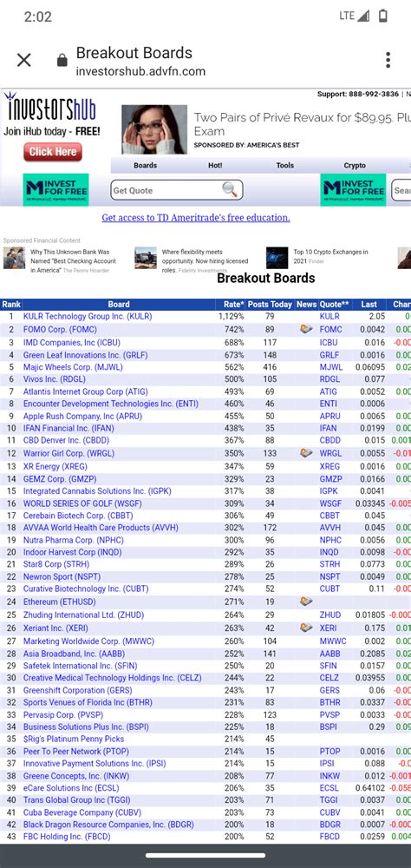The image size is (411, 868).
Task: Click the MJWL quote symbol link
Action: pyautogui.click(x=330, y=367)
